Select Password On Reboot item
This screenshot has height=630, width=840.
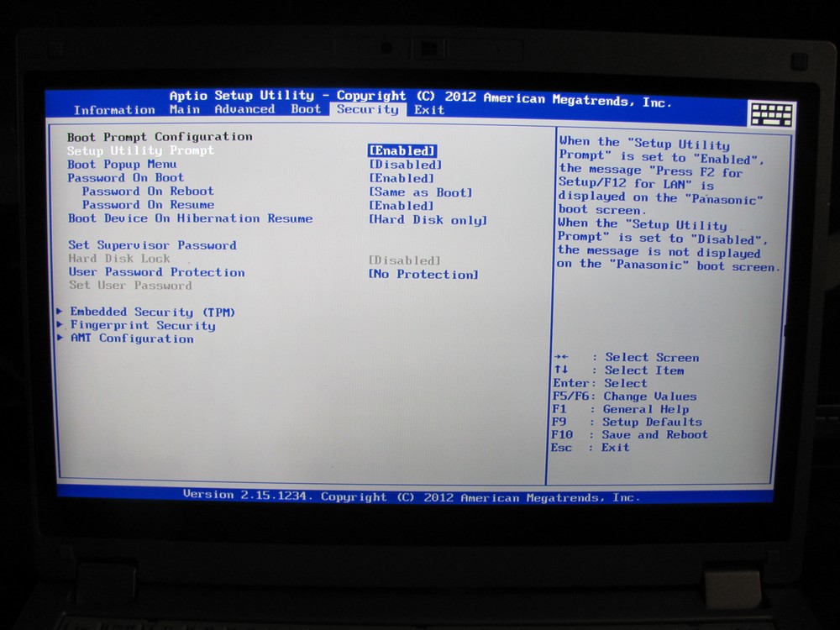pos(148,191)
